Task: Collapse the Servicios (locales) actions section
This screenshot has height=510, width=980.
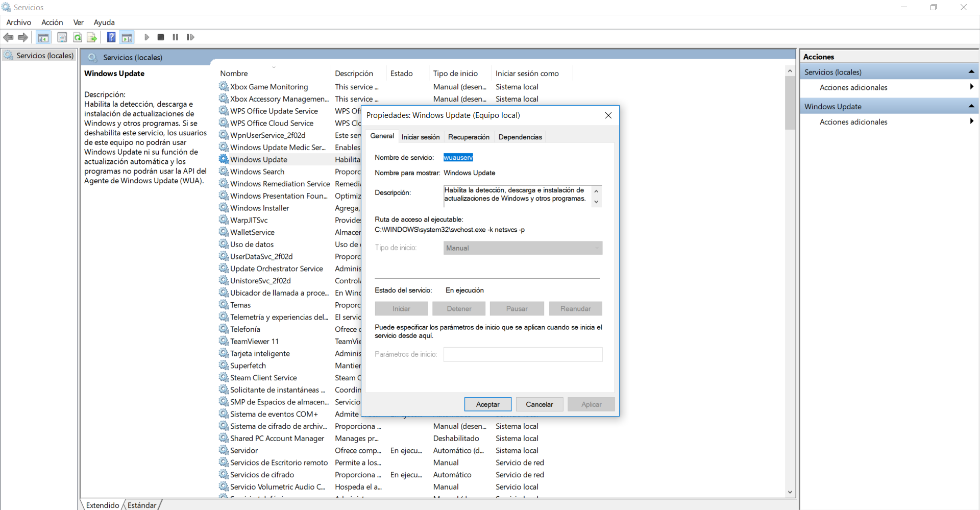Action: (x=971, y=72)
